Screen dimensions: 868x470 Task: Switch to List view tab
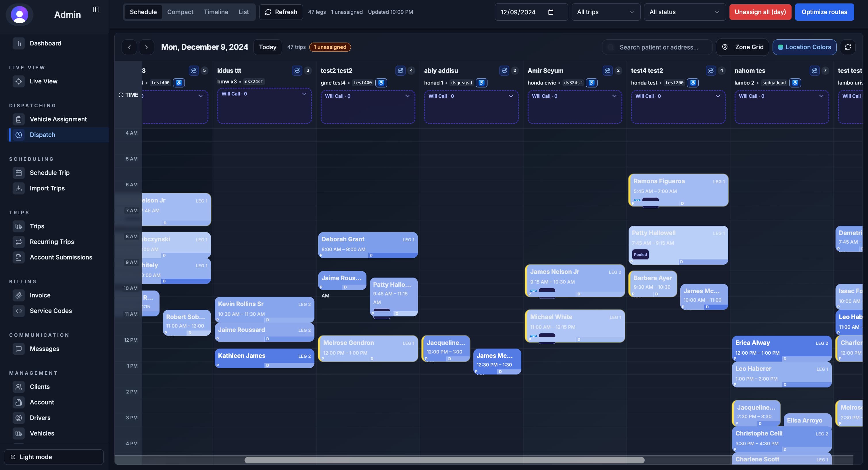pyautogui.click(x=244, y=12)
